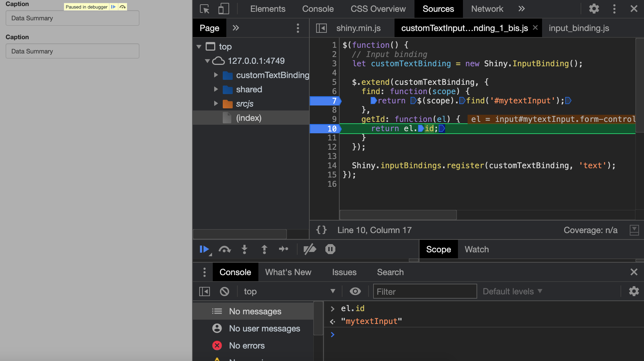The width and height of the screenshot is (644, 361).
Task: Focus the console Filter field
Action: coord(425,292)
